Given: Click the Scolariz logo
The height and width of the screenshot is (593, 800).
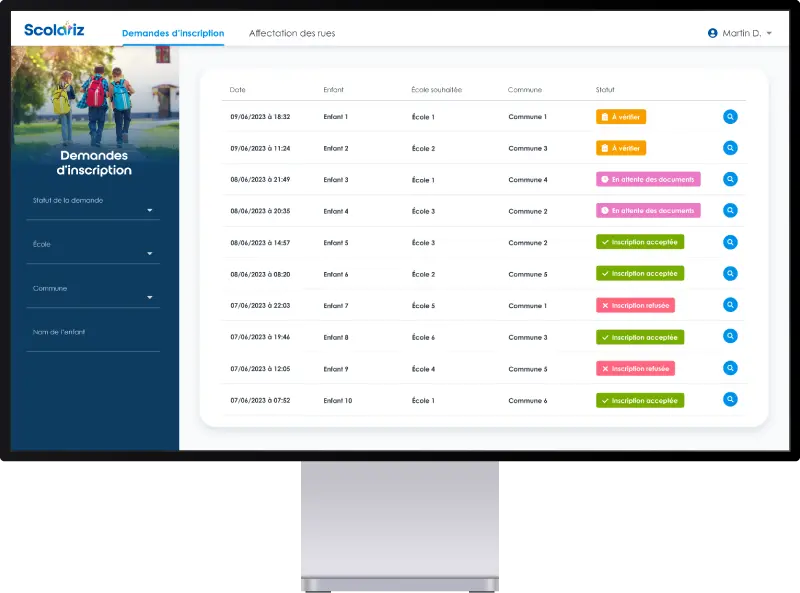Looking at the screenshot, I should click(55, 30).
